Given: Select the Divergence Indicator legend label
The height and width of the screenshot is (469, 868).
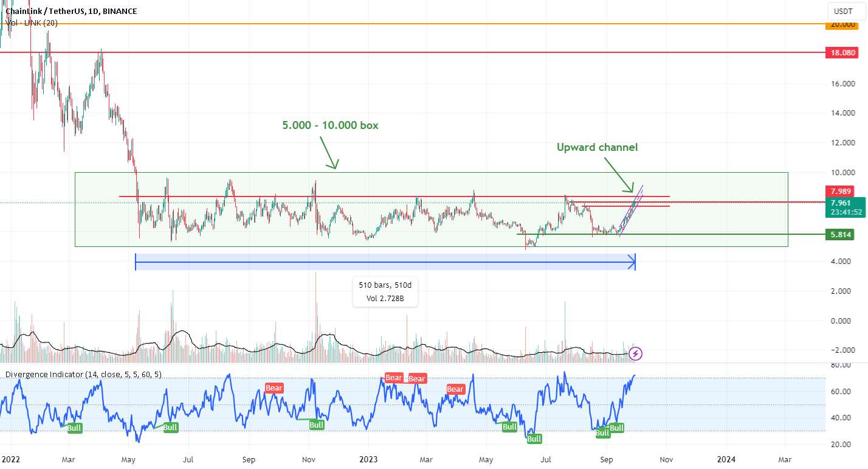Looking at the screenshot, I should [83, 374].
